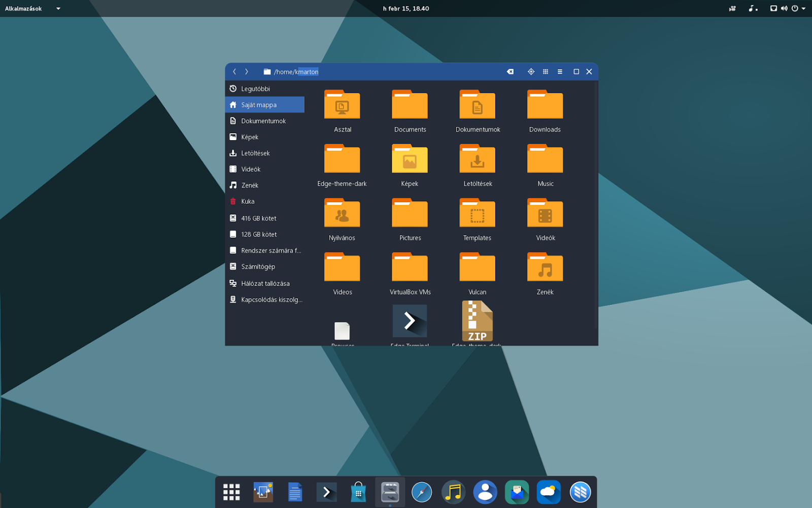Open the music player in the dock
This screenshot has height=508, width=812.
click(453, 492)
